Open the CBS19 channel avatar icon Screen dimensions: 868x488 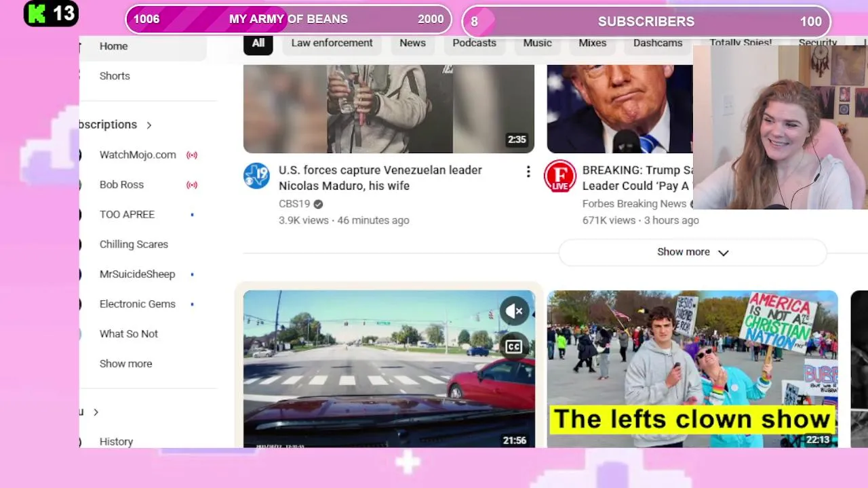[x=256, y=176]
